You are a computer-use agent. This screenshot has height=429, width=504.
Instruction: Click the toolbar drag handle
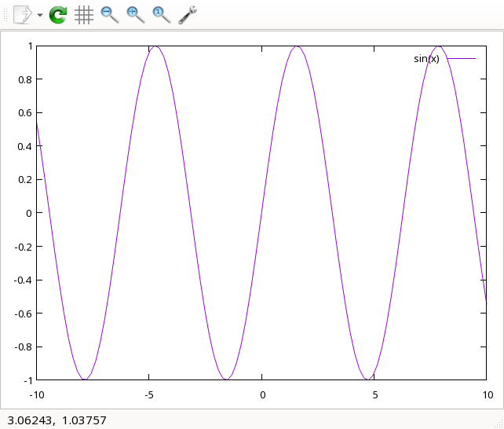[5, 15]
